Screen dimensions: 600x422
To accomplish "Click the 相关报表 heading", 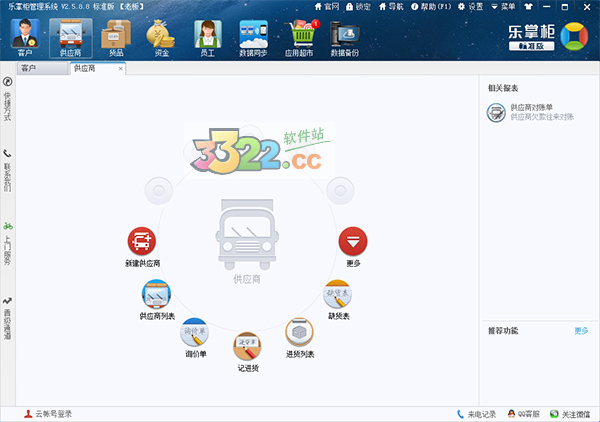I will pyautogui.click(x=503, y=88).
